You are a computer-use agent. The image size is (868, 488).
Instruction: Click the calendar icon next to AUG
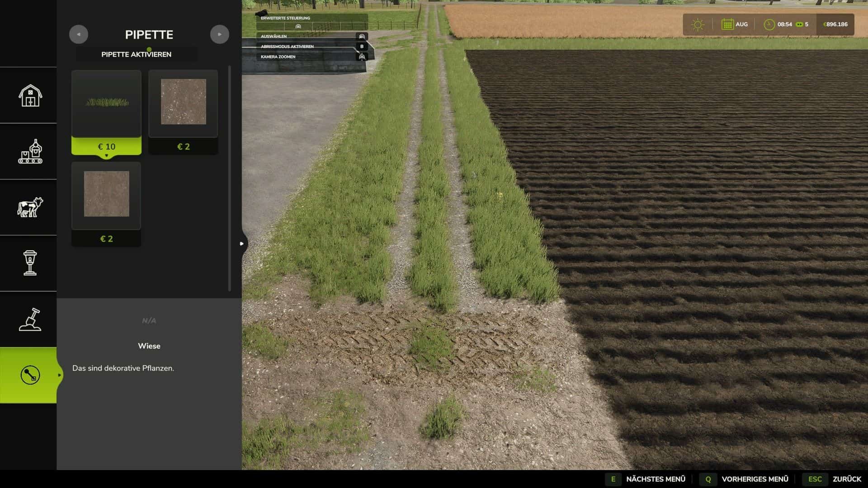click(727, 24)
